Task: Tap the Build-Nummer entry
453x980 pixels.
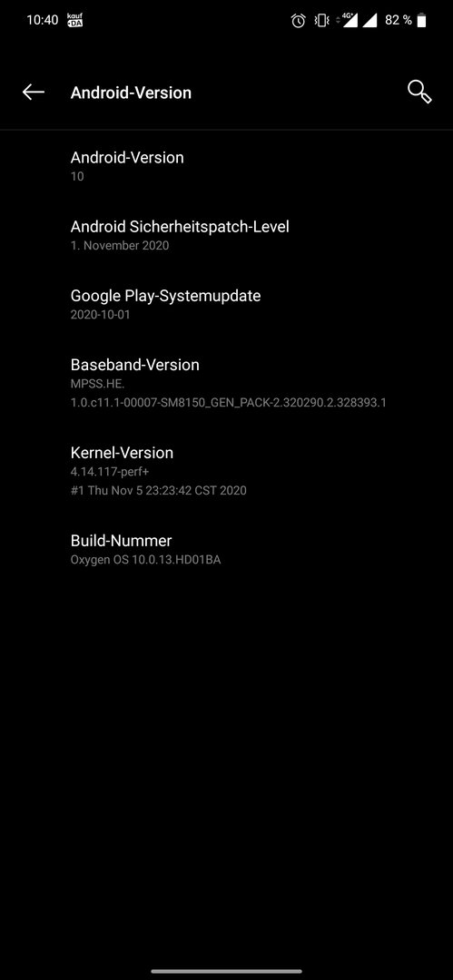Action: point(227,549)
